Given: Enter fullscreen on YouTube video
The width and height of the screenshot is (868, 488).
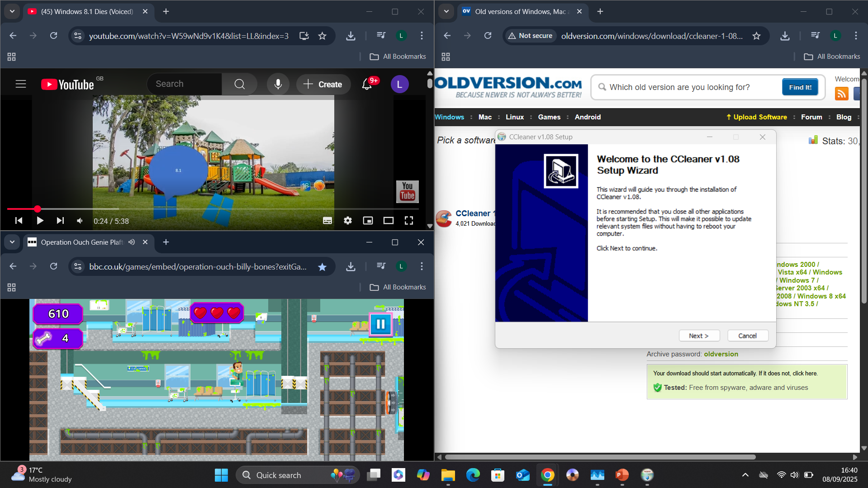Looking at the screenshot, I should (x=408, y=221).
